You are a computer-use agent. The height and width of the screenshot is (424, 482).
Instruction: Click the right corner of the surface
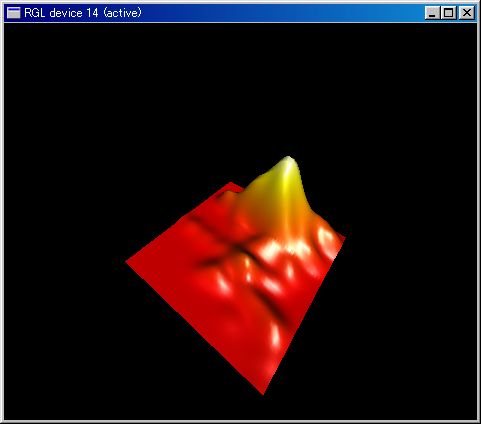(343, 237)
